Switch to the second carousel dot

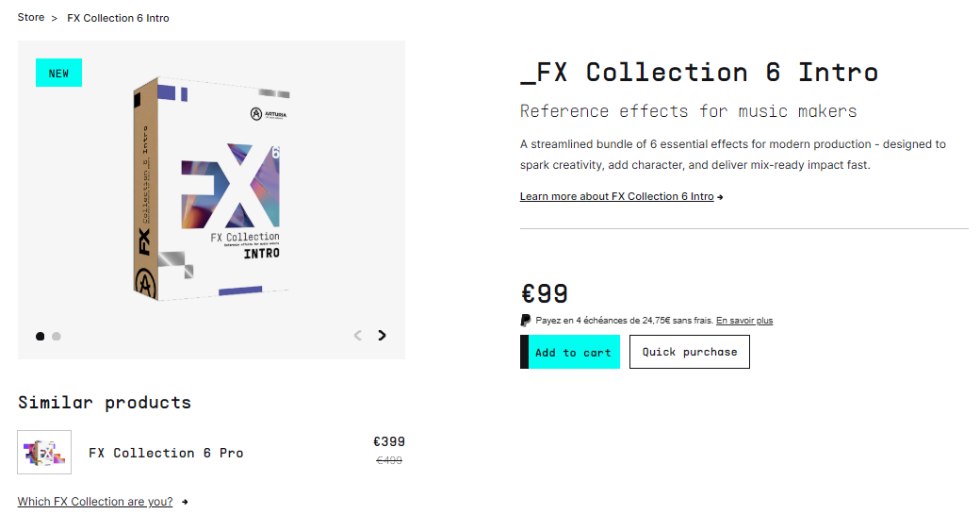click(57, 336)
